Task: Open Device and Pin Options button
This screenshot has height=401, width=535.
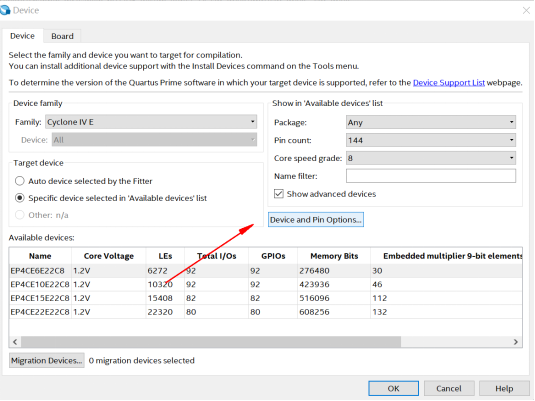Action: [x=316, y=219]
